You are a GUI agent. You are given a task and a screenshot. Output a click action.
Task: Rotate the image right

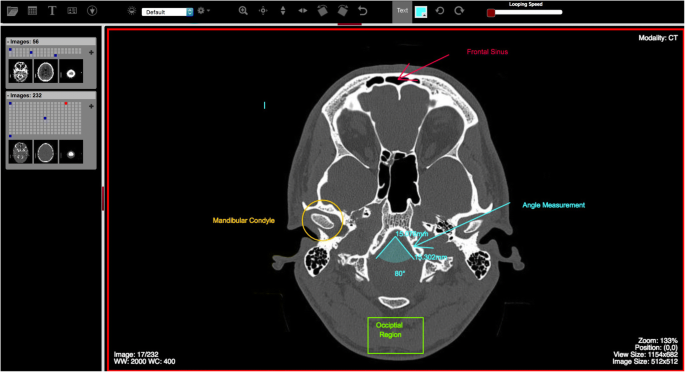click(343, 11)
